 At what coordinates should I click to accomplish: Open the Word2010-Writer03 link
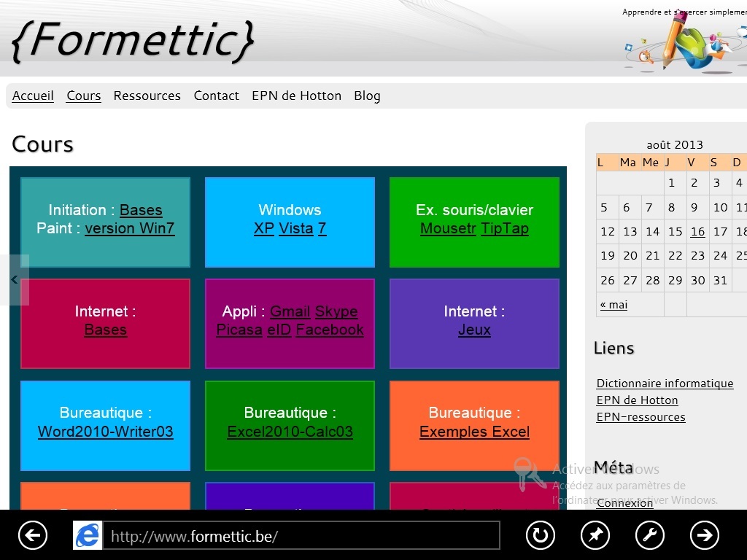click(105, 432)
